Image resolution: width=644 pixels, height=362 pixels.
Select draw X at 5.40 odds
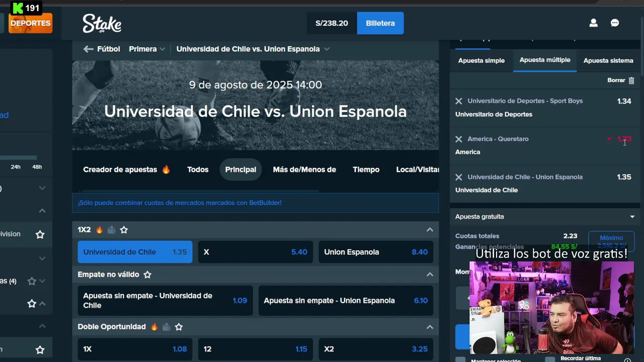[x=256, y=252]
